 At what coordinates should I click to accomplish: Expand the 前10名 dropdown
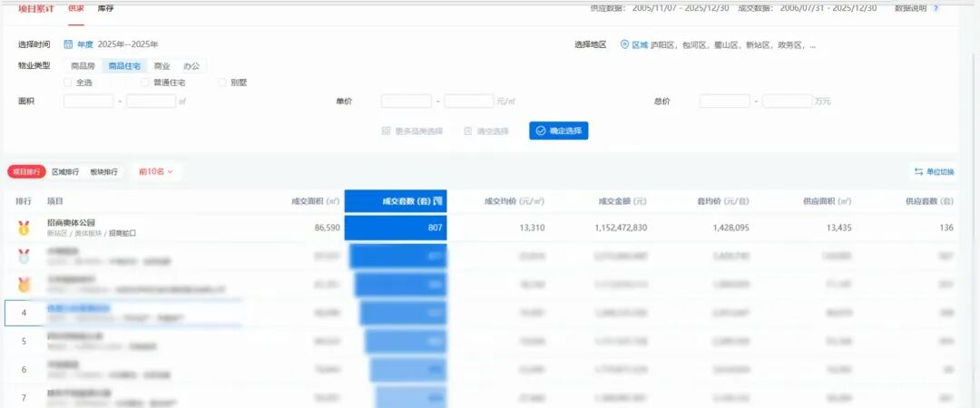(156, 171)
